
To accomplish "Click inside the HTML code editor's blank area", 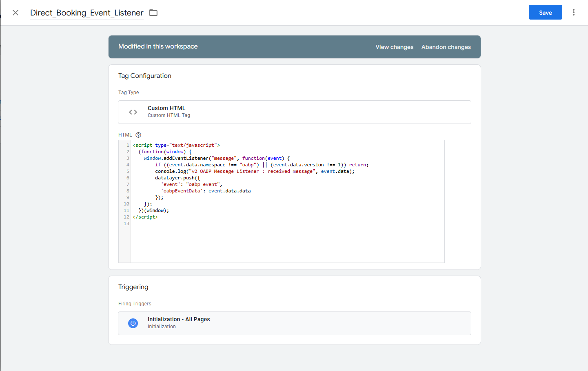I will point(287,243).
